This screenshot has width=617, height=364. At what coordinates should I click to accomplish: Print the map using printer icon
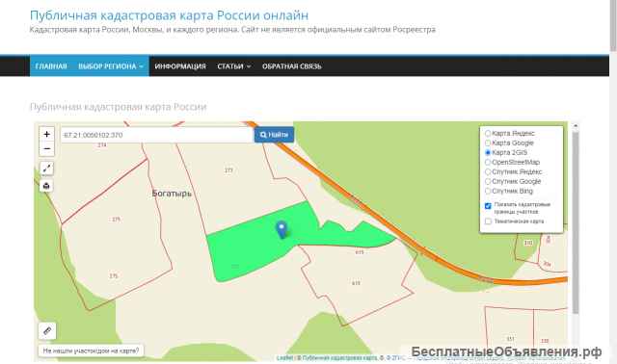tap(46, 186)
